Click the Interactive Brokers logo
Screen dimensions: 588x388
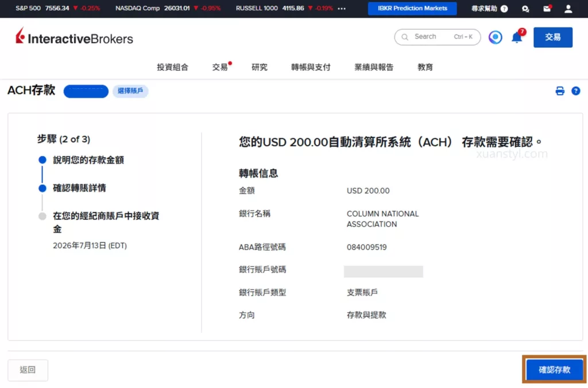click(74, 36)
